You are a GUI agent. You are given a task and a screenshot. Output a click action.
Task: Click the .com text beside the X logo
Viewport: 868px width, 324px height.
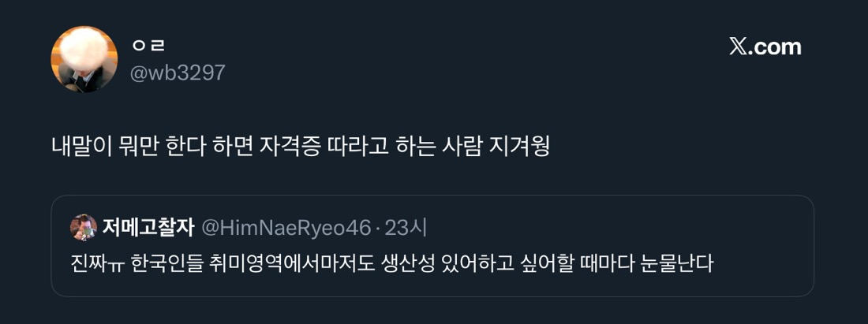pos(775,47)
